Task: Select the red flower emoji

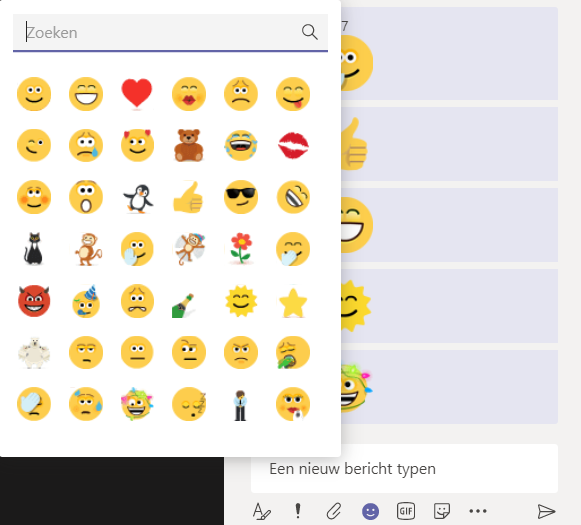Action: coord(241,248)
